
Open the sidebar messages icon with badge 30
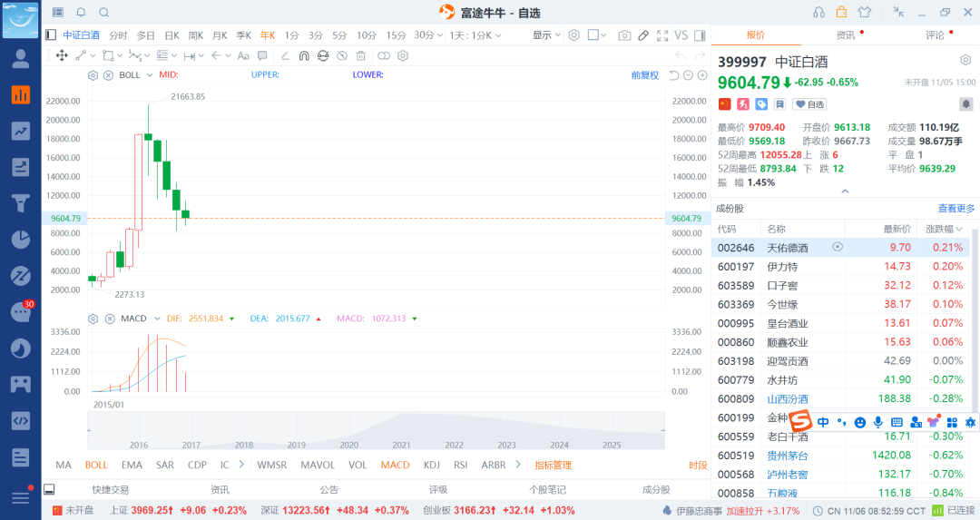click(21, 311)
